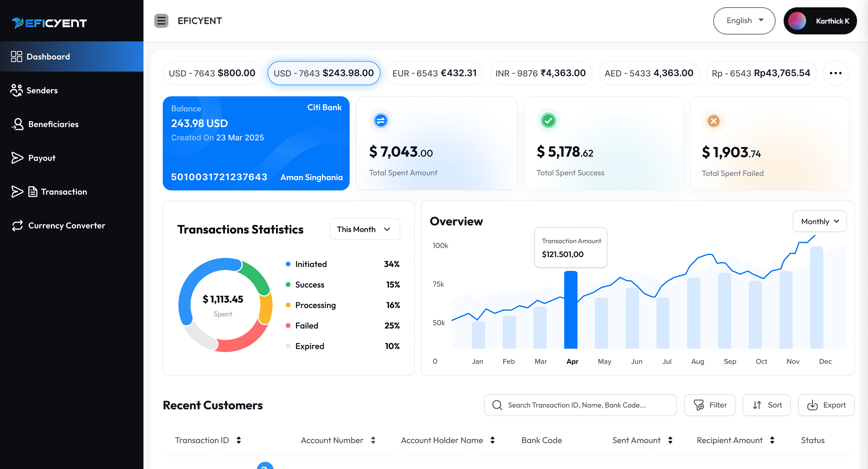
Task: Click the Currency Converter arrows icon
Action: 17,225
